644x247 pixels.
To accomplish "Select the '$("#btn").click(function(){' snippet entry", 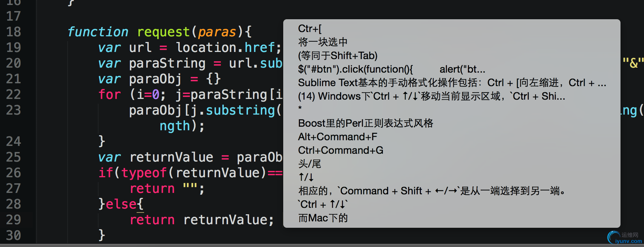I will (x=452, y=69).
